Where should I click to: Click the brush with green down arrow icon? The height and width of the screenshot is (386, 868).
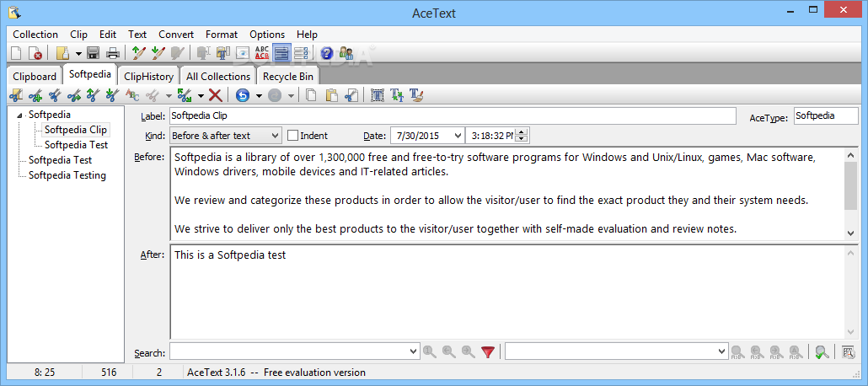[158, 53]
